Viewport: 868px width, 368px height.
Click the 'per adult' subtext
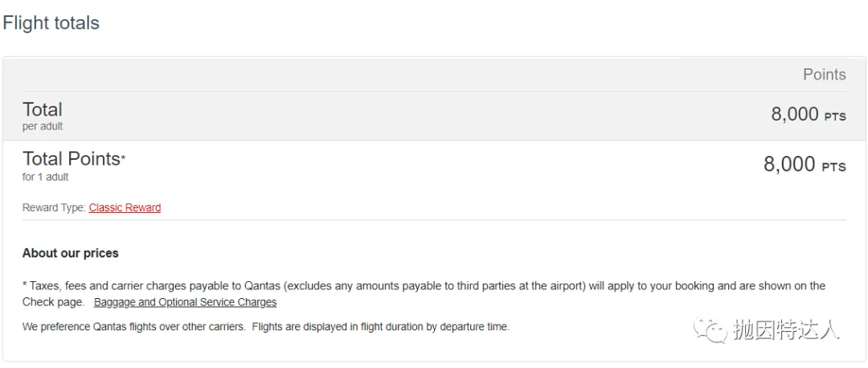tap(42, 127)
